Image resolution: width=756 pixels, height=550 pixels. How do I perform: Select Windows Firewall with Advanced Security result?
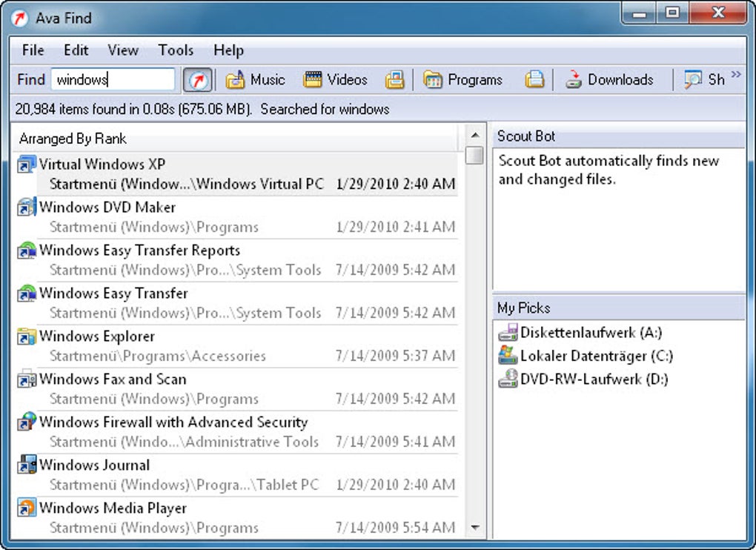tap(236, 432)
